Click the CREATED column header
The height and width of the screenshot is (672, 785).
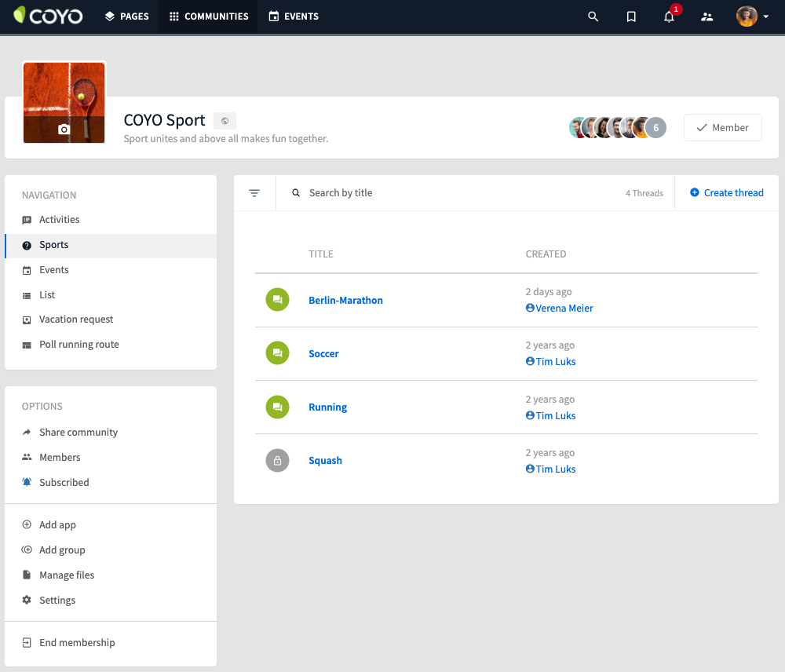pyautogui.click(x=546, y=254)
